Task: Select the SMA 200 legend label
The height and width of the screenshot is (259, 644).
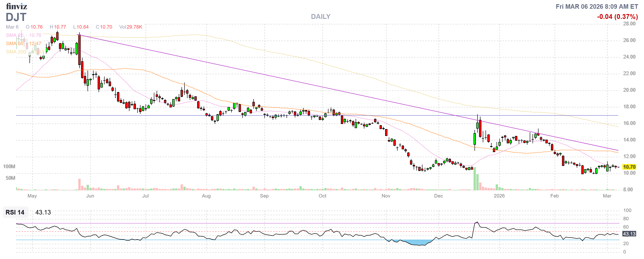Action: pos(16,52)
